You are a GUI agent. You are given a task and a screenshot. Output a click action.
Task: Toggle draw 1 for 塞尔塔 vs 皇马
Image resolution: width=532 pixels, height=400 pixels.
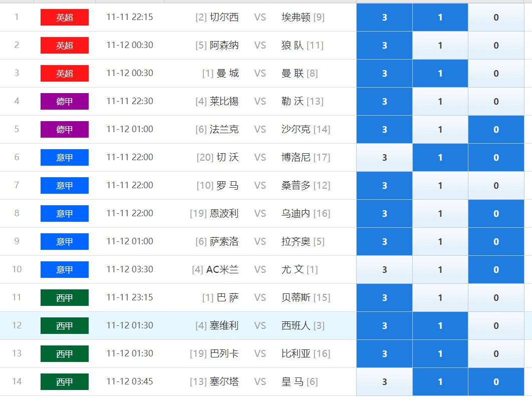[x=440, y=381]
